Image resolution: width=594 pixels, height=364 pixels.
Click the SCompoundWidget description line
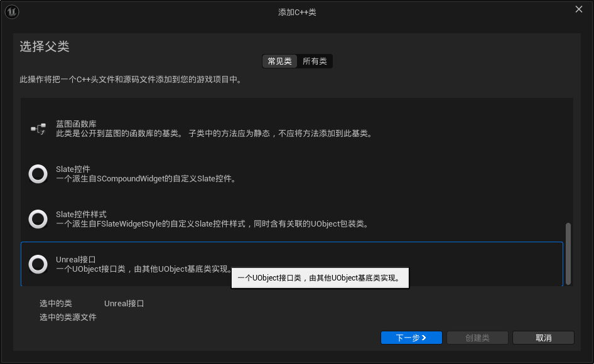(x=146, y=178)
